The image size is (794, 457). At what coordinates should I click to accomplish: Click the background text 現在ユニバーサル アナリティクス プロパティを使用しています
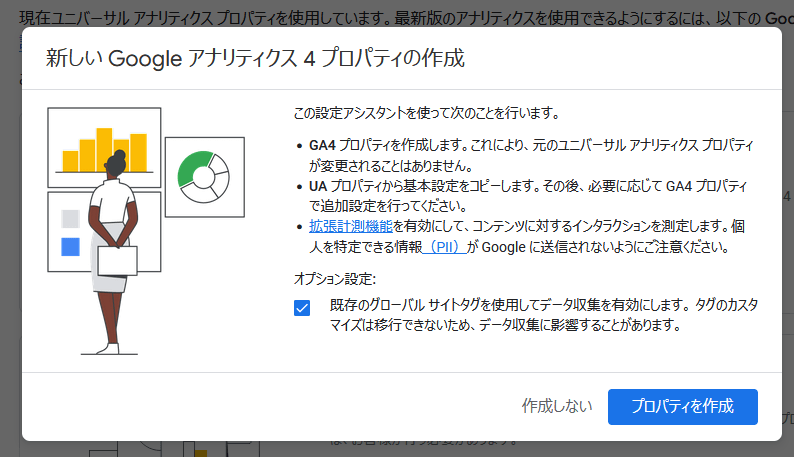click(x=205, y=18)
